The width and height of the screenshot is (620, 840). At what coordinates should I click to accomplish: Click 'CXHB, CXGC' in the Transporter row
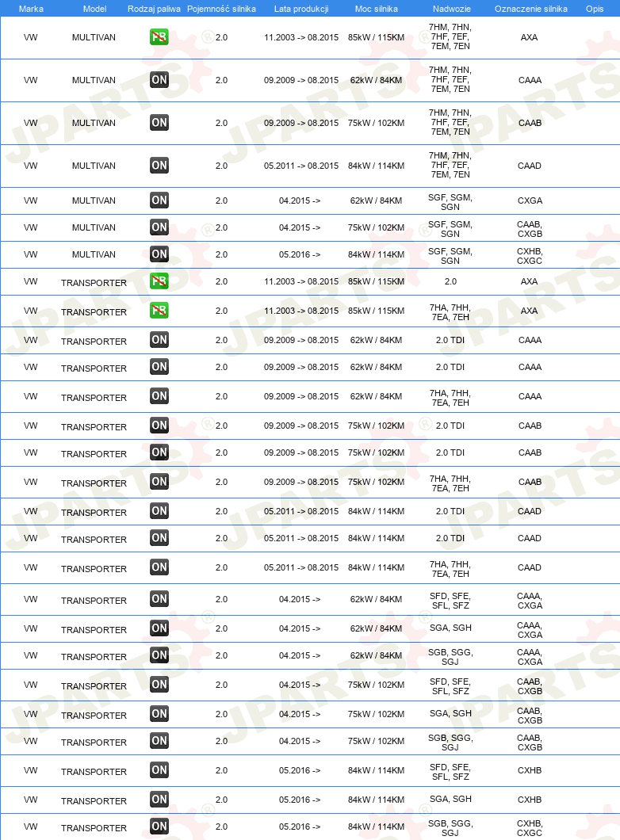(530, 828)
